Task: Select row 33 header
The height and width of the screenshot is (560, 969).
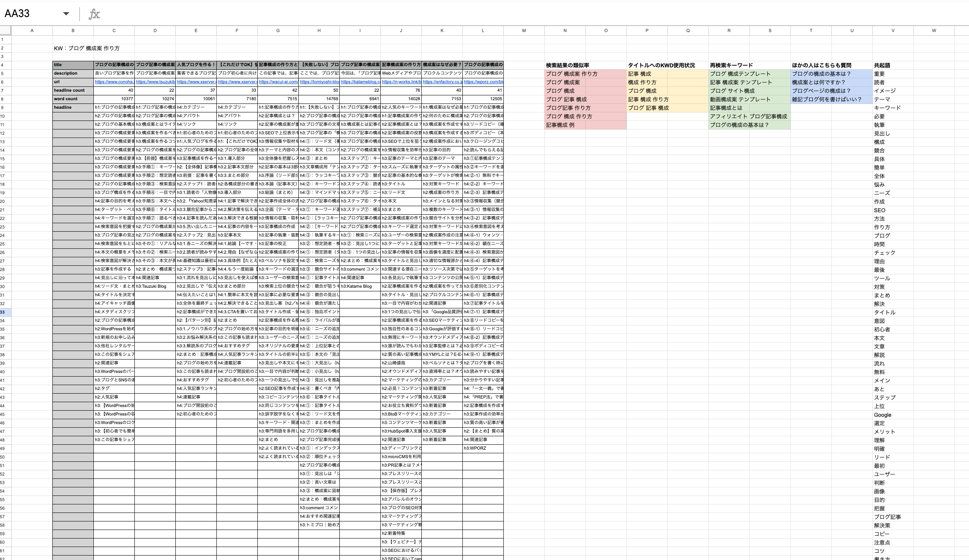Action: coord(6,312)
